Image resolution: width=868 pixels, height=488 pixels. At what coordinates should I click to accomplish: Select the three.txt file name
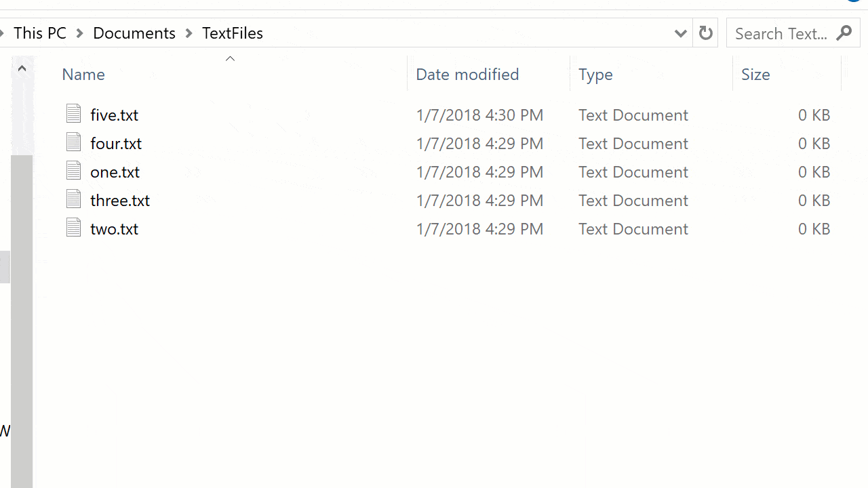120,201
